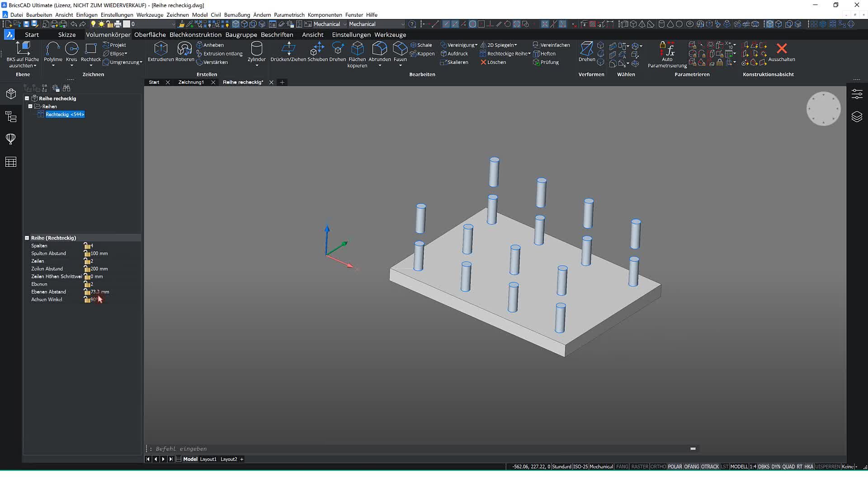Click the Spalten Abstand 100 mm value

point(99,253)
